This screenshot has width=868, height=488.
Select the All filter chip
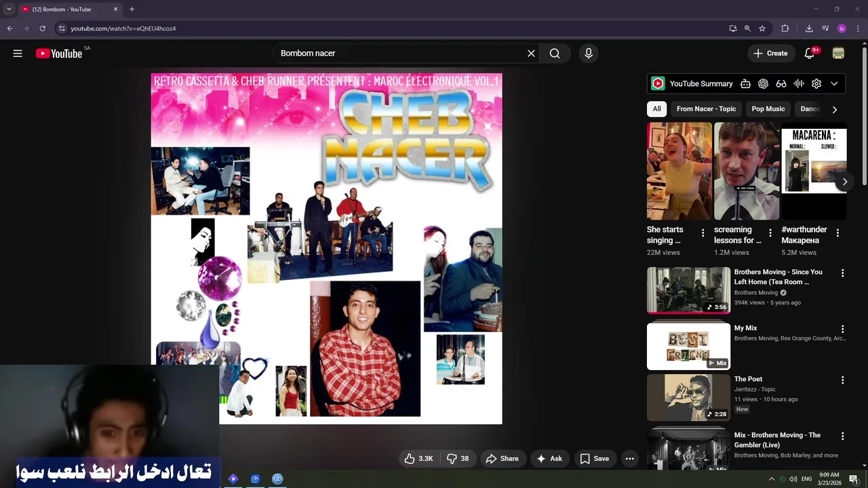[657, 109]
